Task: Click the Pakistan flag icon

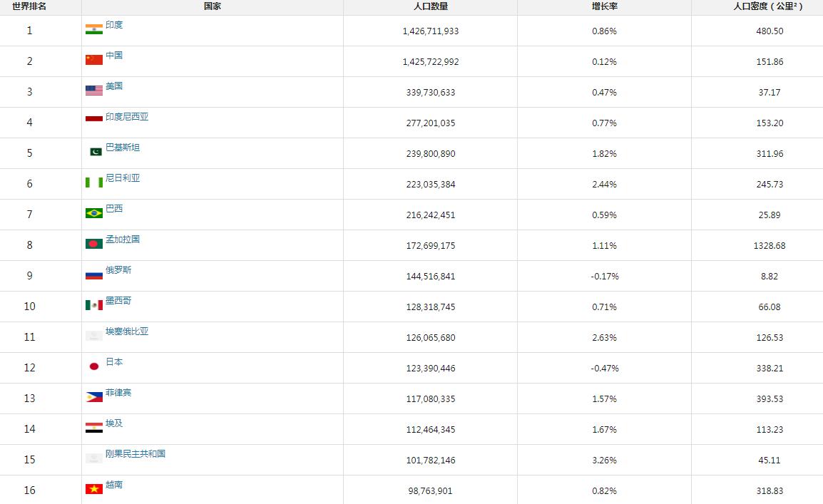Action: click(x=96, y=152)
